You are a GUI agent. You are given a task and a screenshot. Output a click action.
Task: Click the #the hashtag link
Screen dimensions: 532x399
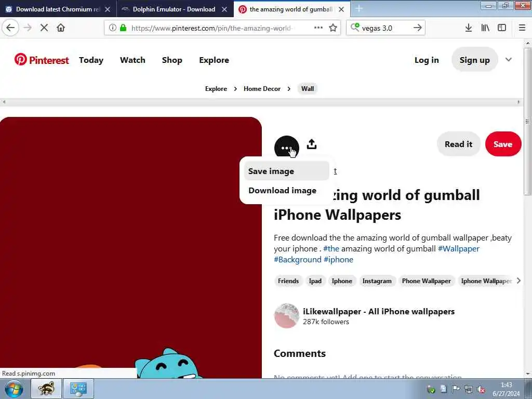tap(331, 249)
